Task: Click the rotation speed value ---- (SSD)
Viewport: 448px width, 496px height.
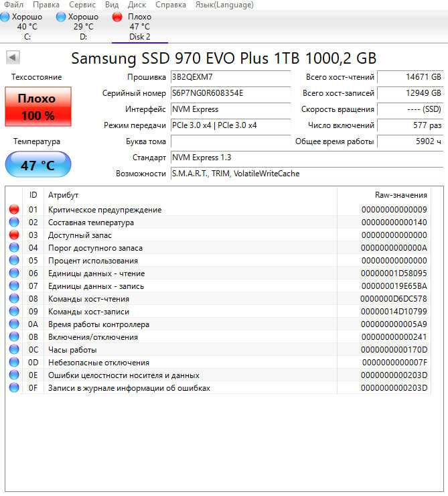Action: pyautogui.click(x=410, y=109)
